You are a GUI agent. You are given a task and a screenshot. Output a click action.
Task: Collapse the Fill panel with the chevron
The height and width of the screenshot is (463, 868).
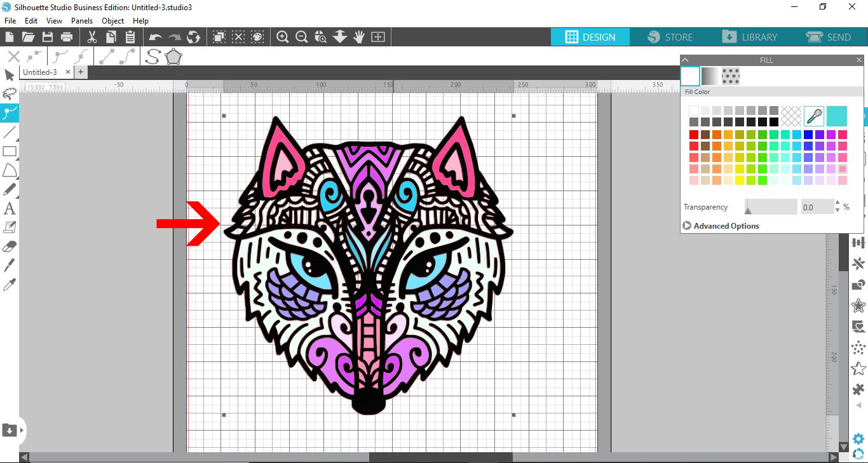685,60
